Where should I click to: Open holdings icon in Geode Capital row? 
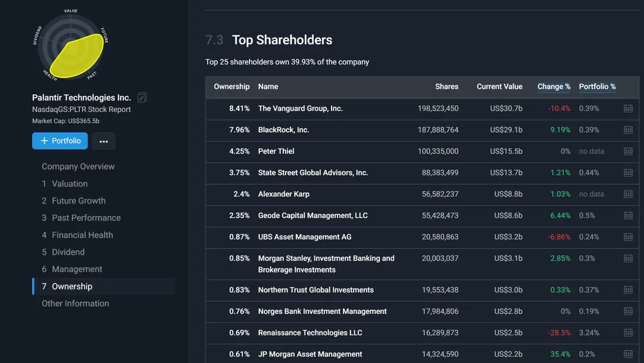(x=628, y=216)
